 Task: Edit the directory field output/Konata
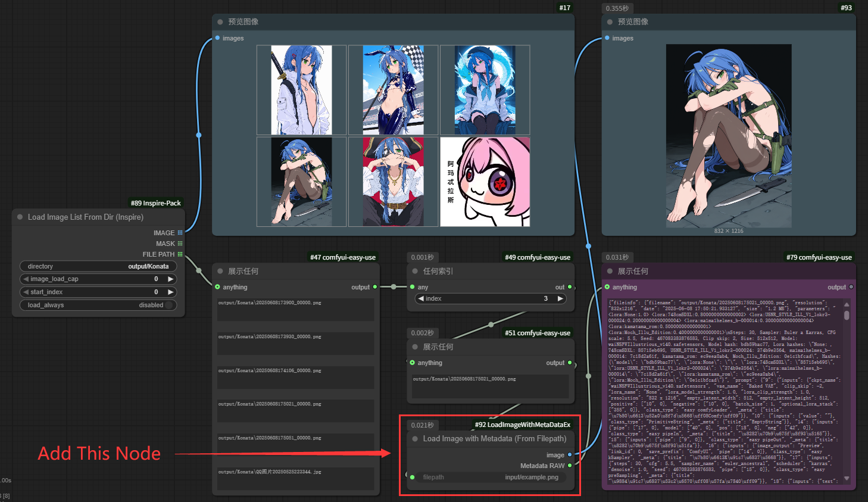(x=98, y=266)
